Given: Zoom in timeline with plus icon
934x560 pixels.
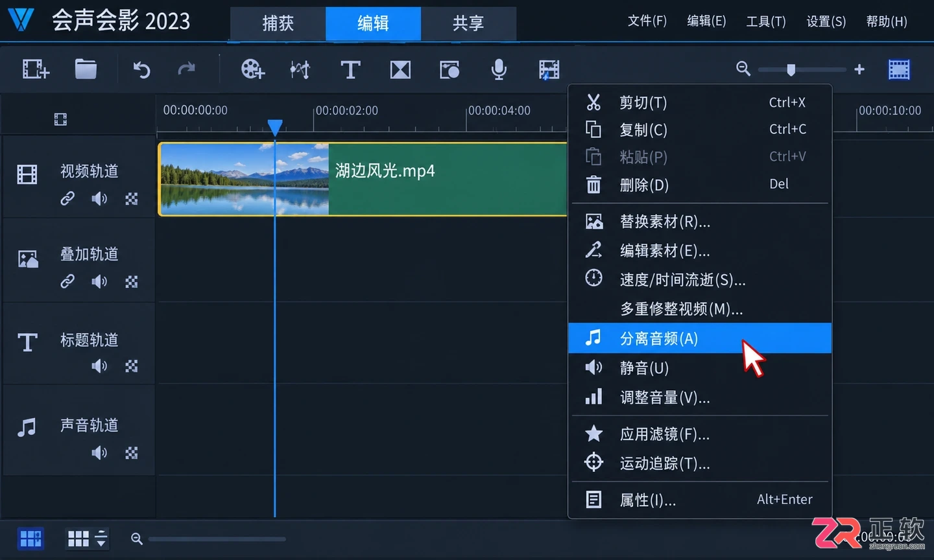Looking at the screenshot, I should click(x=859, y=69).
